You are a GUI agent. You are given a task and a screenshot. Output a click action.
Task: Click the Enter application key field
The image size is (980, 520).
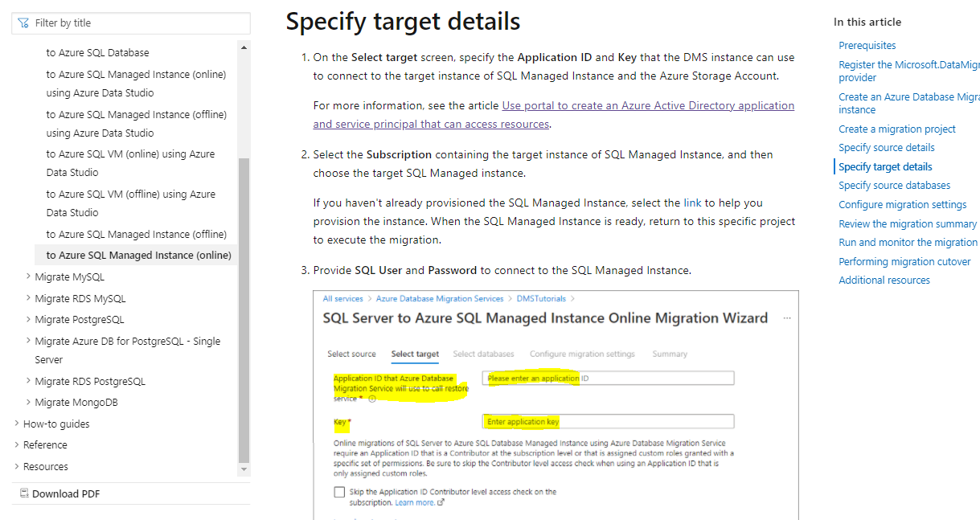tap(608, 422)
